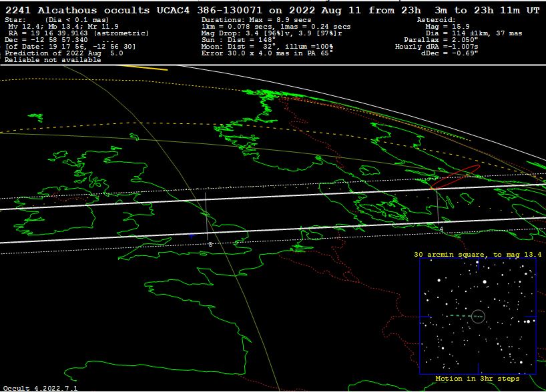Image resolution: width=546 pixels, height=392 pixels.
Task: Click the Occult 4.2022.7.1 version text
Action: tap(31, 387)
